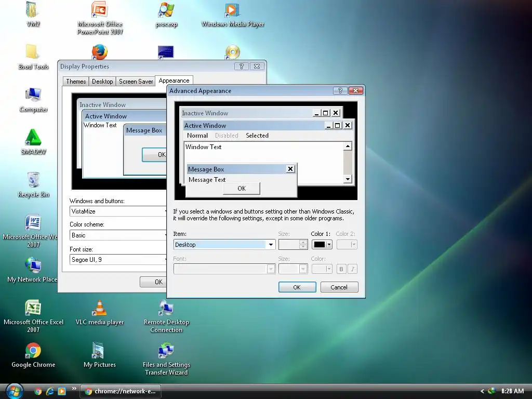Click the Windows Start orb
The height and width of the screenshot is (399, 532).
(x=15, y=391)
